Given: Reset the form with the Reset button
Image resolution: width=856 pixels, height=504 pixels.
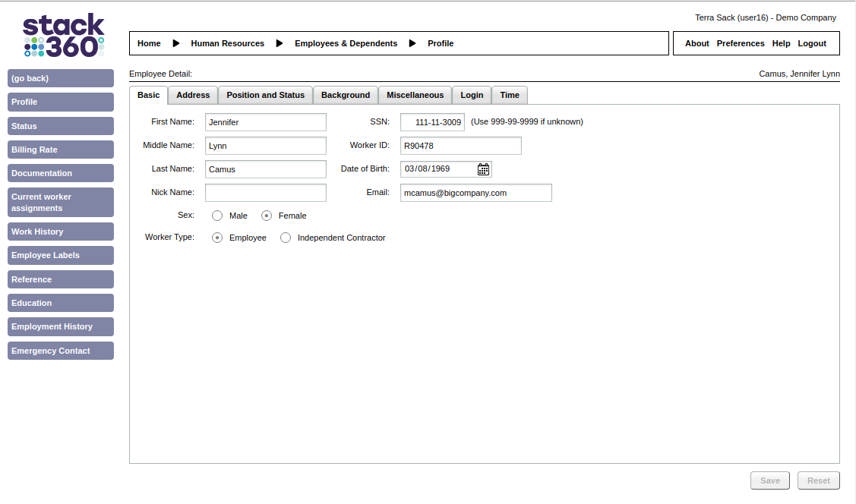Looking at the screenshot, I should (818, 480).
